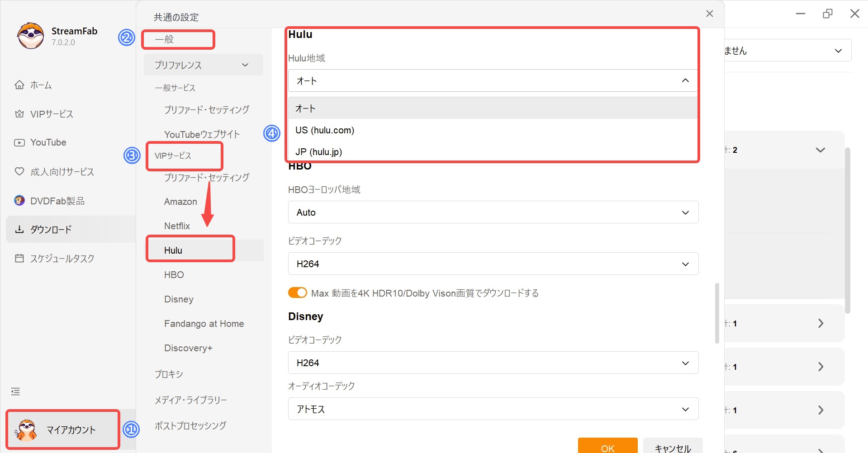Click the background window vertical scrollbar
The image size is (868, 453).
848,231
